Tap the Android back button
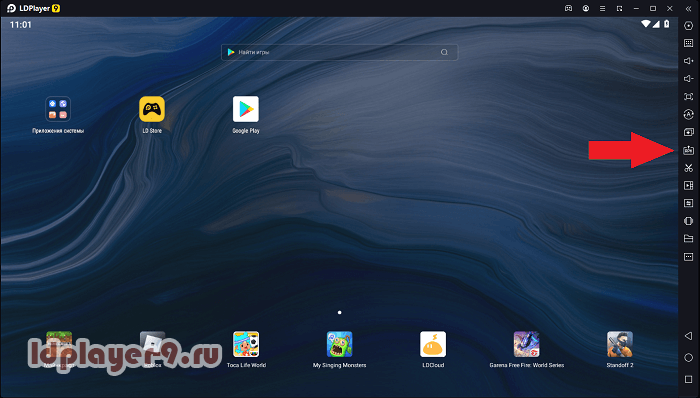This screenshot has width=700, height=398. pyautogui.click(x=688, y=336)
